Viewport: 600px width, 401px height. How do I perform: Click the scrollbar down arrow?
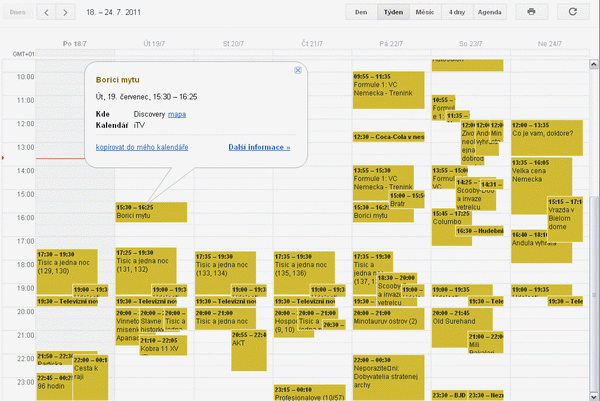pyautogui.click(x=593, y=396)
